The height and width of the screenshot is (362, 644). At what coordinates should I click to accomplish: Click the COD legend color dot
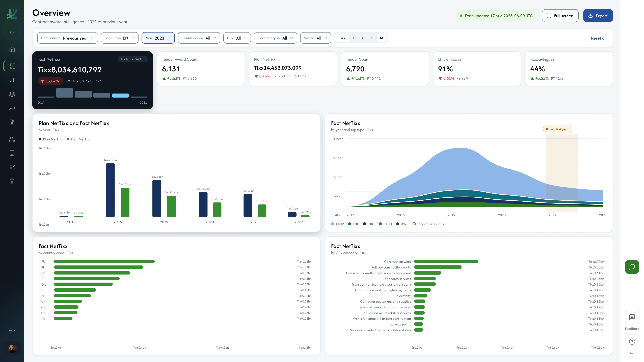380,224
